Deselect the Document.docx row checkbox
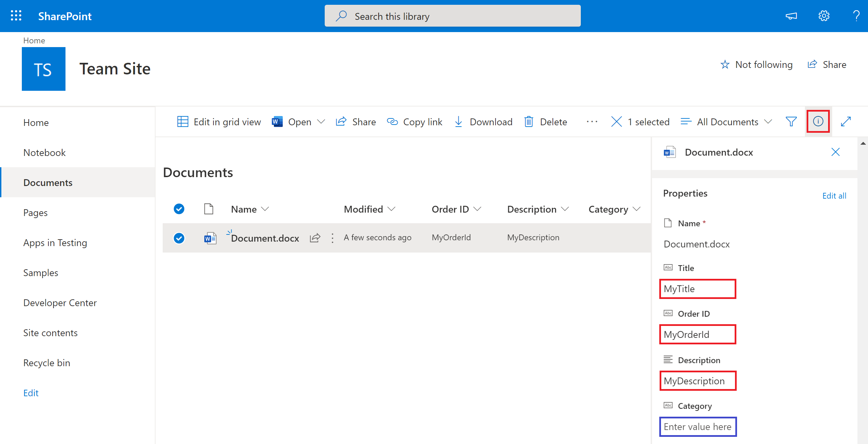The width and height of the screenshot is (868, 444). click(179, 238)
